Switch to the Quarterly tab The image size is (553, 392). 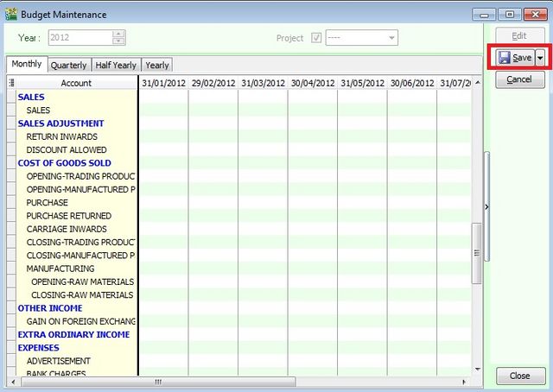(68, 65)
